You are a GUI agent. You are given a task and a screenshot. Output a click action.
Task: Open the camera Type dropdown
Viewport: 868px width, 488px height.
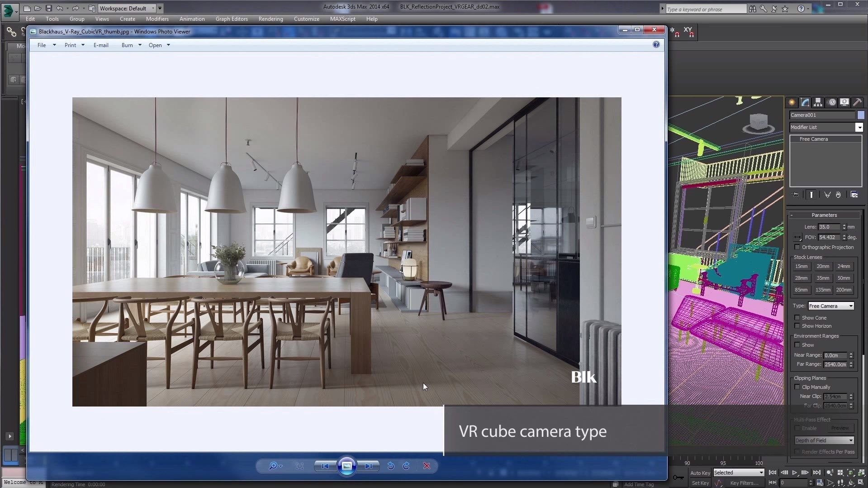[x=831, y=306]
